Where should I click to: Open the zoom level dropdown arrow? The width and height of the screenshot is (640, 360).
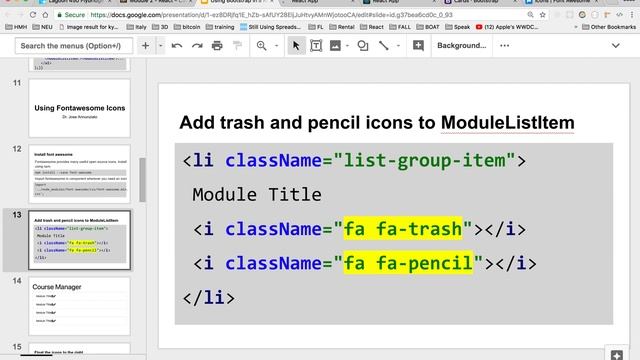pyautogui.click(x=276, y=46)
